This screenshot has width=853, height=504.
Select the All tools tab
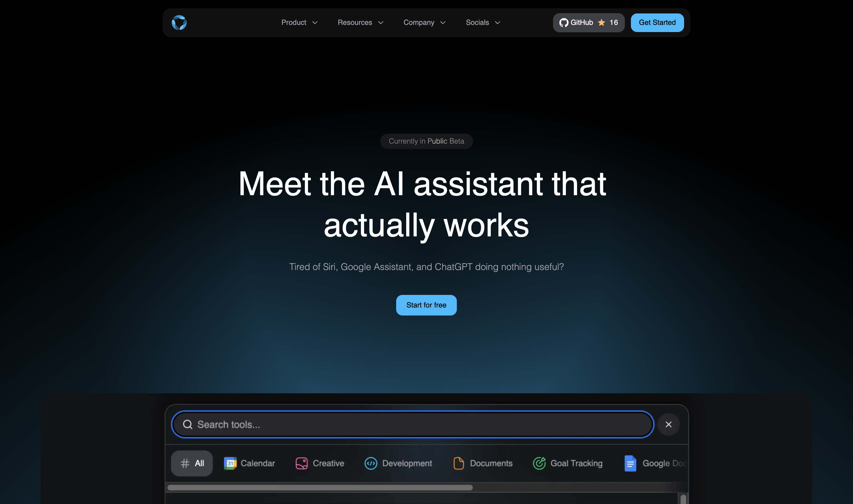coord(192,463)
